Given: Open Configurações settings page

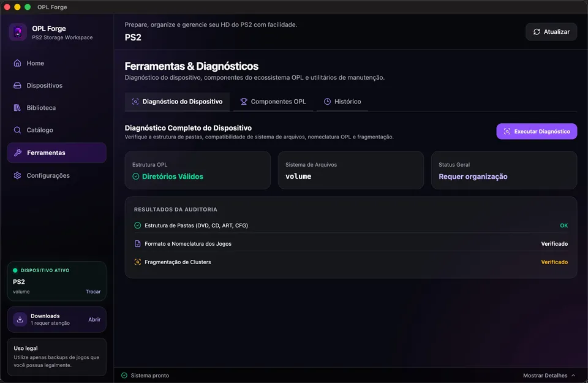Looking at the screenshot, I should pos(56,175).
